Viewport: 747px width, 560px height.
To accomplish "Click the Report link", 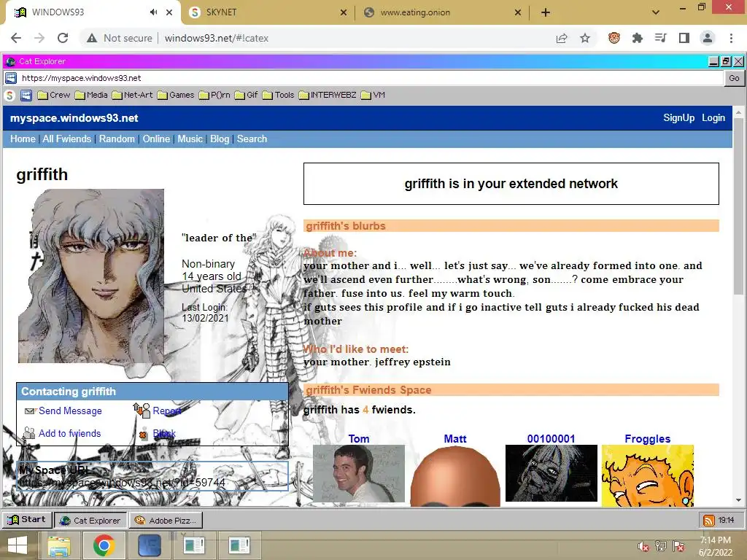I will tap(167, 411).
